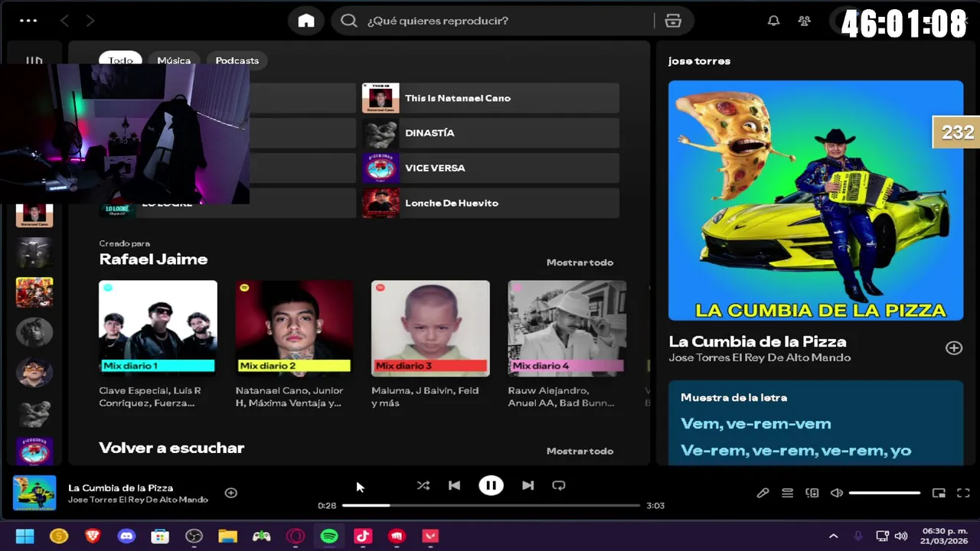This screenshot has width=980, height=551.
Task: Open the Muestra de la letra lyrics card
Action: click(815, 423)
